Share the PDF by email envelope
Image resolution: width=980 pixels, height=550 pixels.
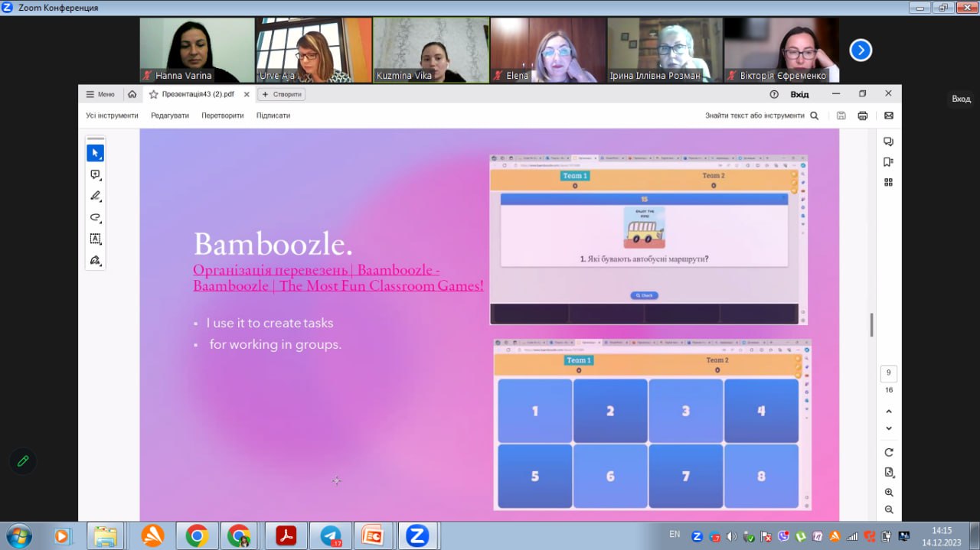pos(888,116)
